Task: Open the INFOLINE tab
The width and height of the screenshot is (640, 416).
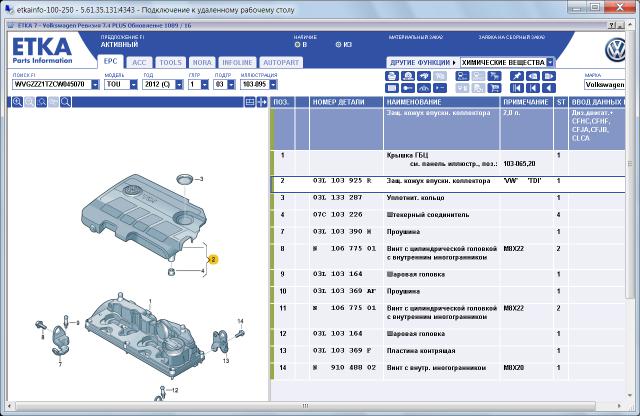Action: pyautogui.click(x=237, y=62)
